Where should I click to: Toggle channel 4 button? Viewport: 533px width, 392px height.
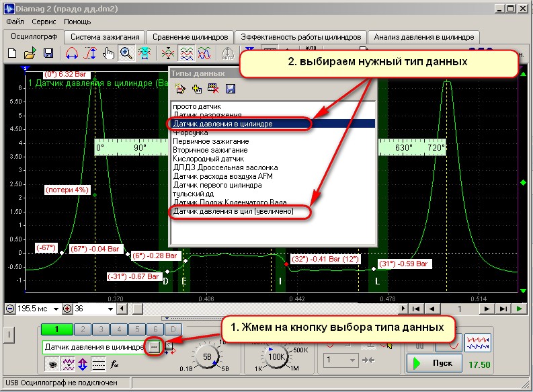coord(119,329)
